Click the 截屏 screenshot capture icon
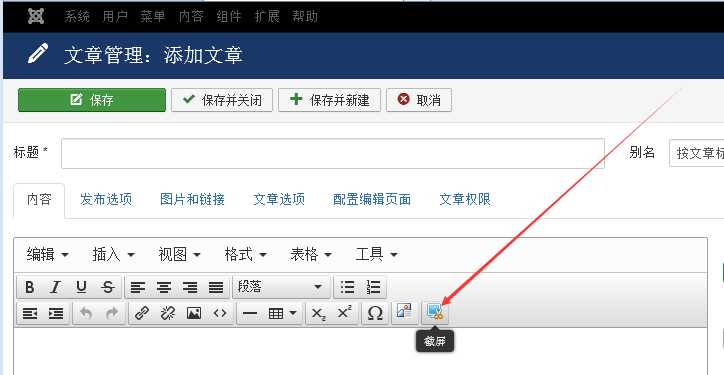 (434, 312)
